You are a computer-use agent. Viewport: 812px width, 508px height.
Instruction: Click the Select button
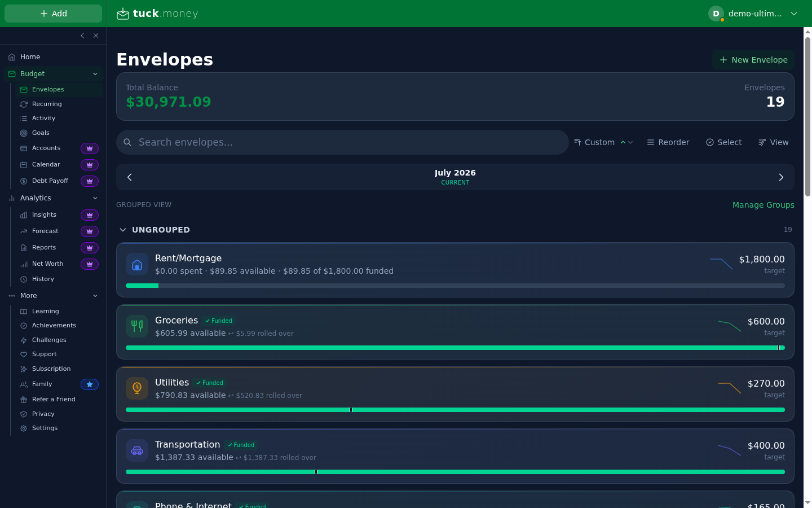pyautogui.click(x=723, y=142)
